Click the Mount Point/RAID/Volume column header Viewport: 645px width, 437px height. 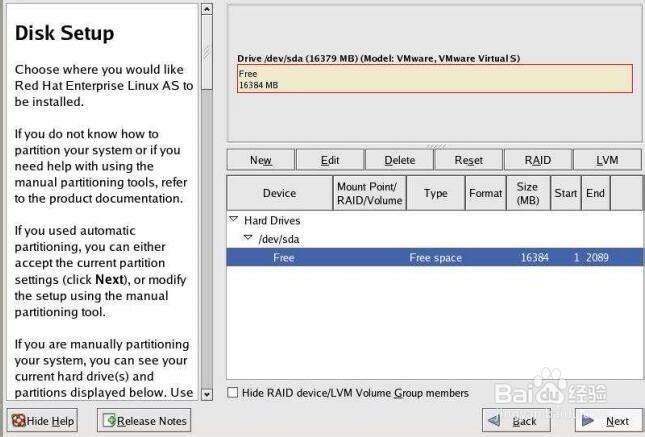point(369,193)
